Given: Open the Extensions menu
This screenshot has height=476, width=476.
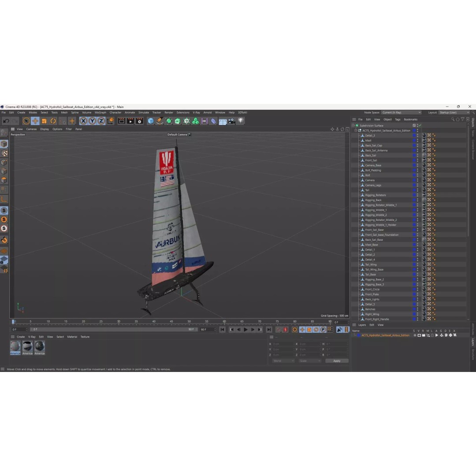Looking at the screenshot, I should pos(183,112).
